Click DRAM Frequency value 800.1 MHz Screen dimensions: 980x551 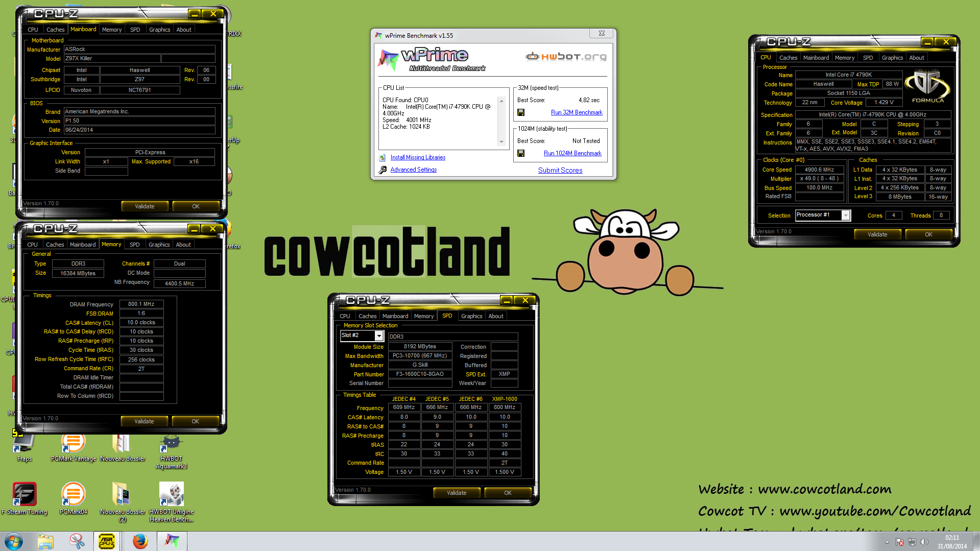click(141, 304)
